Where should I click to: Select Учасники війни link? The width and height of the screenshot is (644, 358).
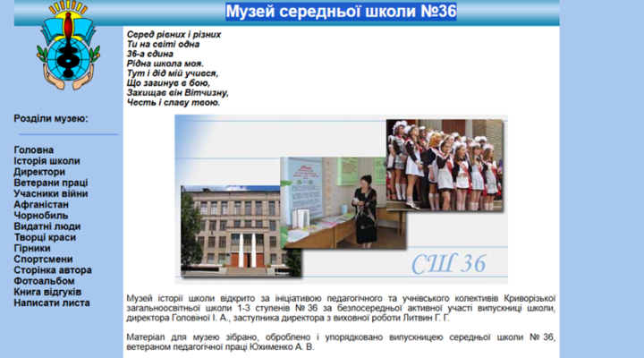click(x=51, y=193)
